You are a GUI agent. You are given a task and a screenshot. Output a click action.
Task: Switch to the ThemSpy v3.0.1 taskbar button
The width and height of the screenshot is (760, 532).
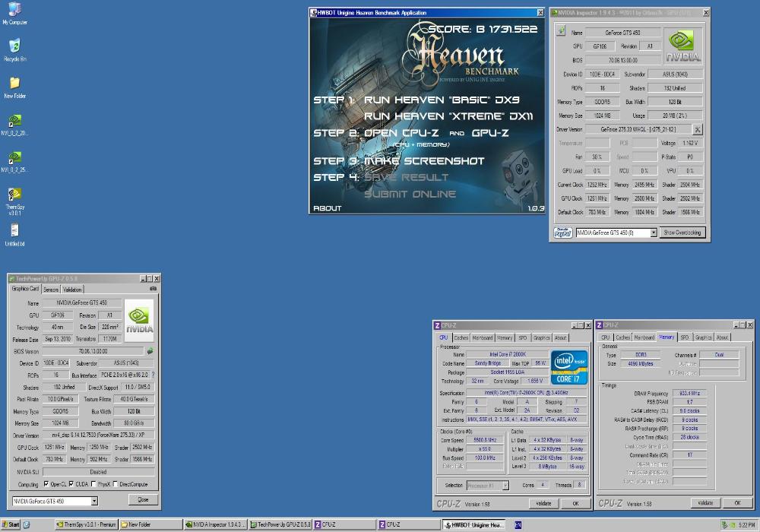(87, 524)
